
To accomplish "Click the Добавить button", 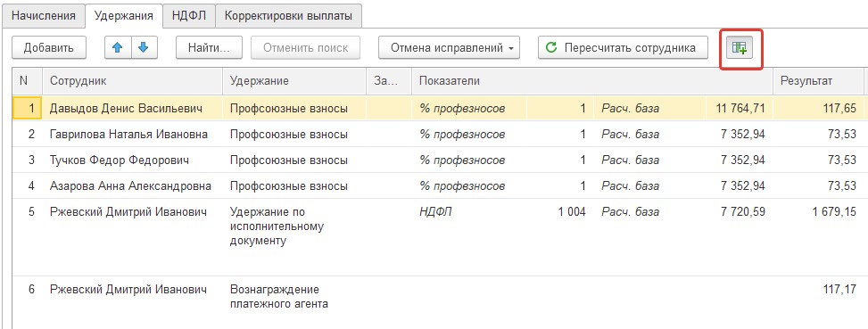I will point(49,48).
